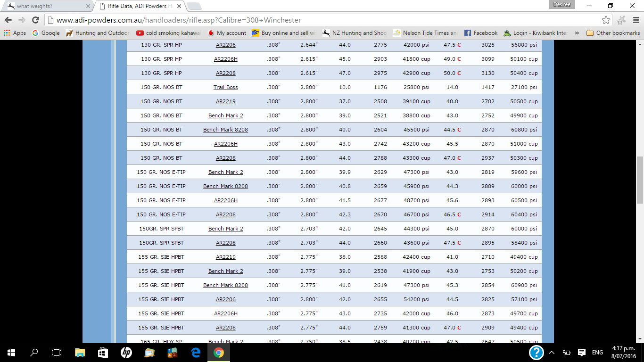Open the Google bookmark
Viewport: 644px width, 362px height.
click(46, 33)
